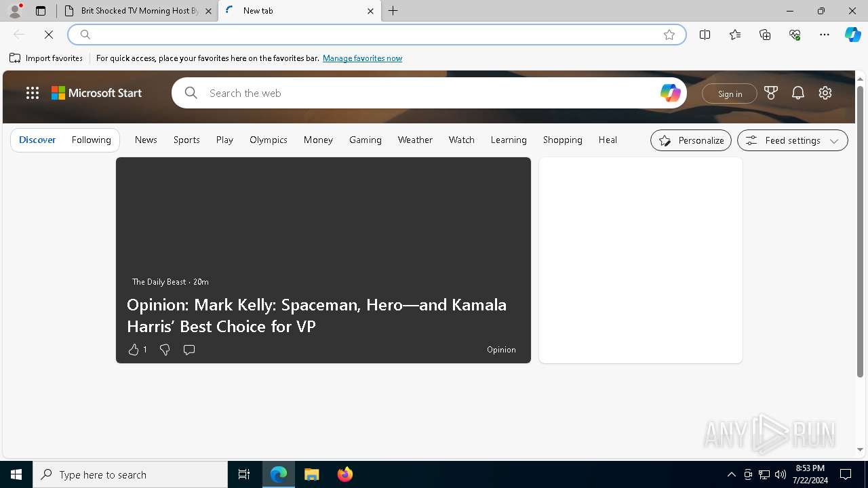Open comments on Mark Kelly article

tap(189, 350)
